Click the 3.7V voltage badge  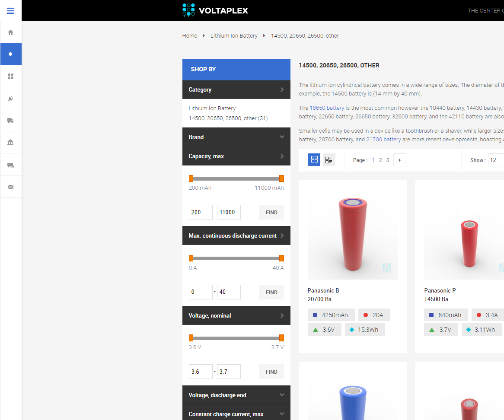(441, 330)
